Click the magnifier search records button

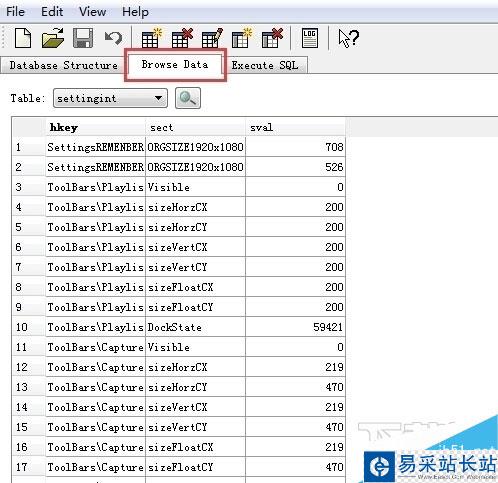point(188,98)
